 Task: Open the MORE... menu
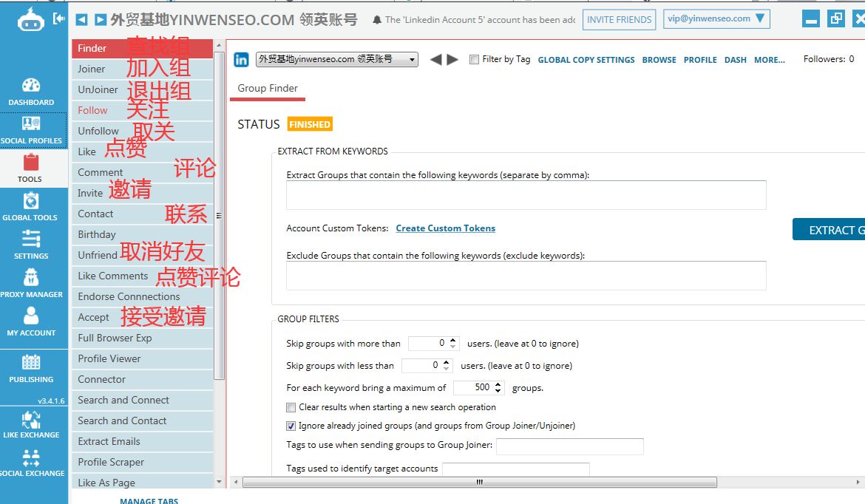[x=770, y=60]
